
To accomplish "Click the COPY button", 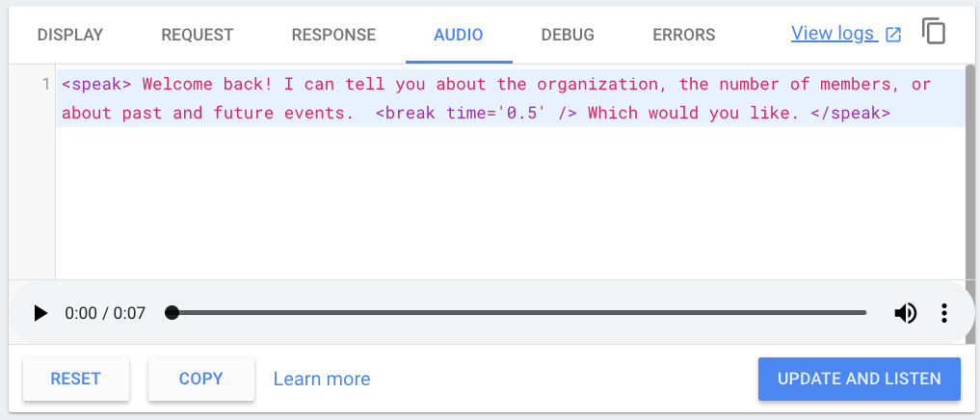I will tap(201, 379).
